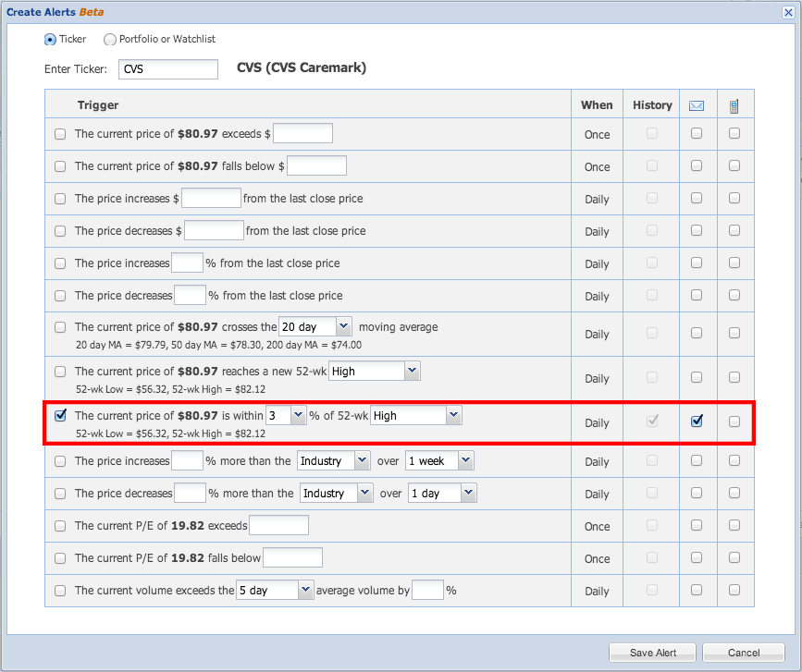The image size is (802, 672).
Task: Click the CVS (CVS Caremark) heading
Action: click(x=302, y=68)
